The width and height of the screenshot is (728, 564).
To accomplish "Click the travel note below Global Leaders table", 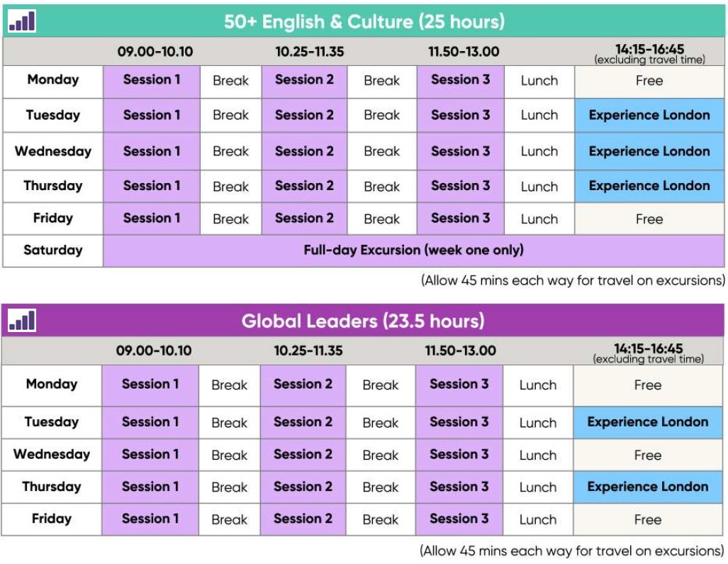I will [x=571, y=551].
